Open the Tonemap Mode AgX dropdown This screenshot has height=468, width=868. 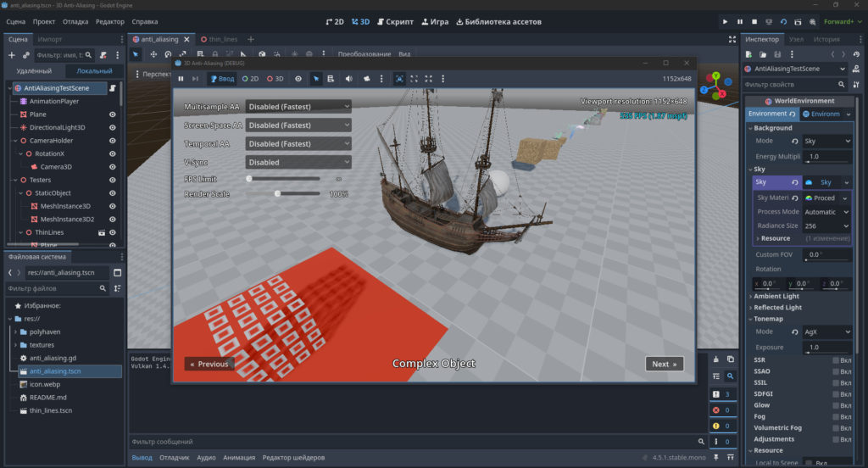coord(827,331)
